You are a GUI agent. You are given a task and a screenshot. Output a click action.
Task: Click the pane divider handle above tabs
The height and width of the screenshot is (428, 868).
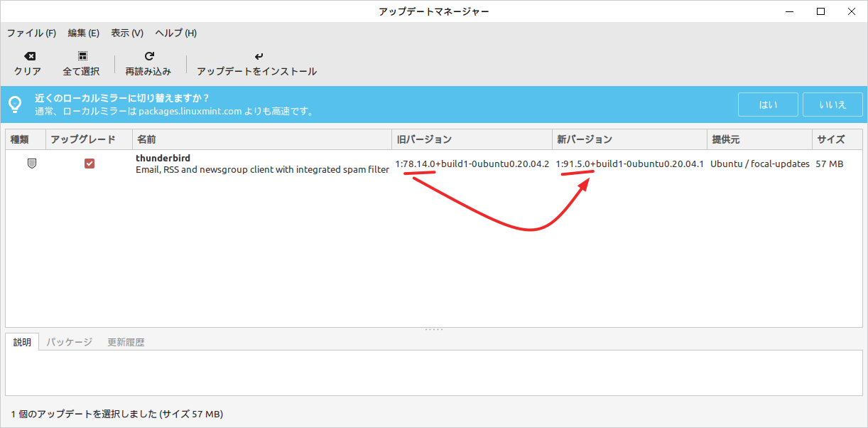pos(434,329)
